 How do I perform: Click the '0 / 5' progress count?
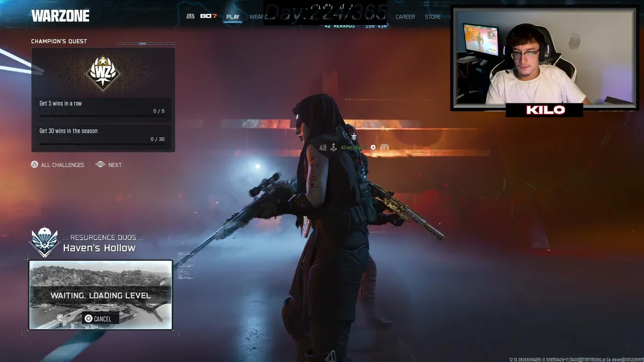point(159,111)
